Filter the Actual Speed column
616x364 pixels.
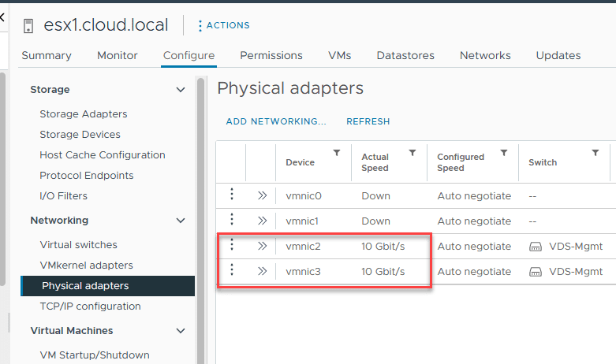[413, 153]
